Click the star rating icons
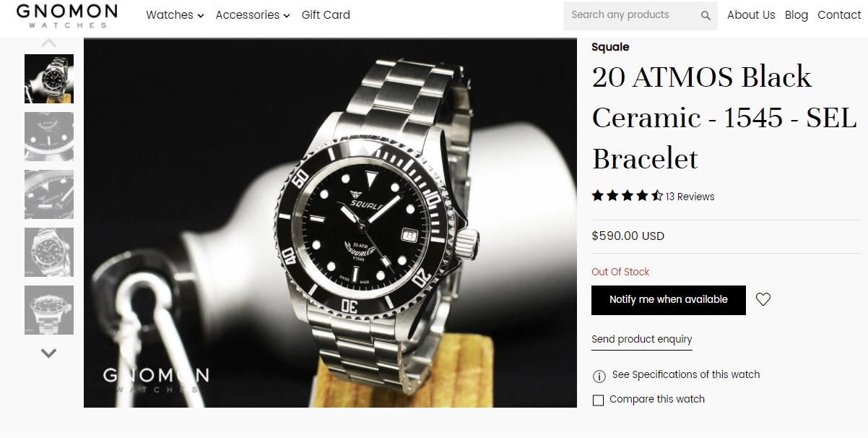 point(627,196)
